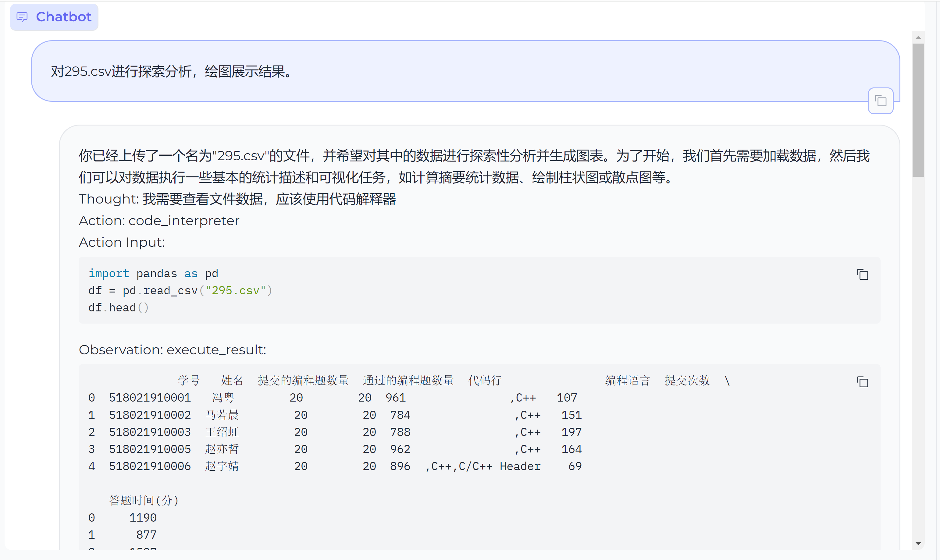Click the code line "df.head()"
Image resolution: width=940 pixels, height=560 pixels.
click(x=119, y=307)
